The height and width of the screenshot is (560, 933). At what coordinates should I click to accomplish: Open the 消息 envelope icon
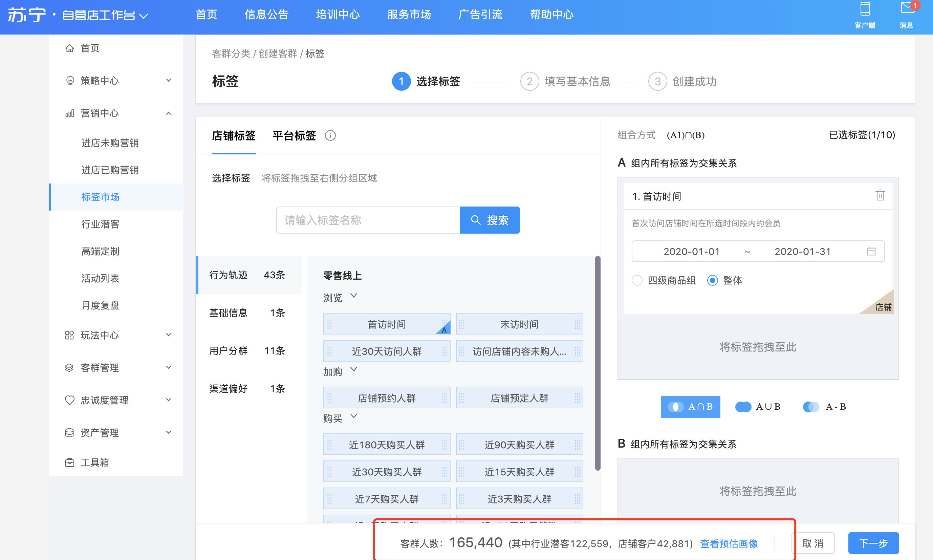(907, 8)
